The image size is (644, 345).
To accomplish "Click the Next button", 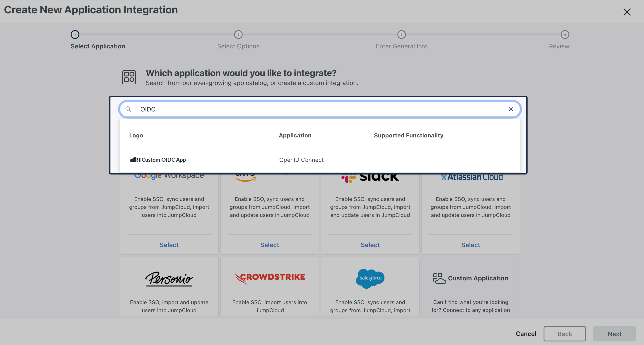I will [x=614, y=333].
